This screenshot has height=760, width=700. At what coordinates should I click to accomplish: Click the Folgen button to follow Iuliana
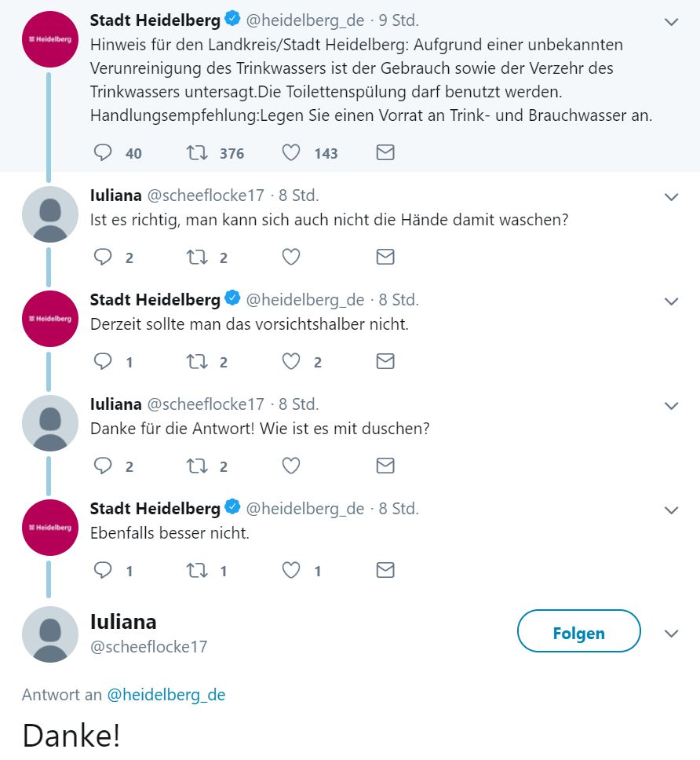pyautogui.click(x=578, y=631)
